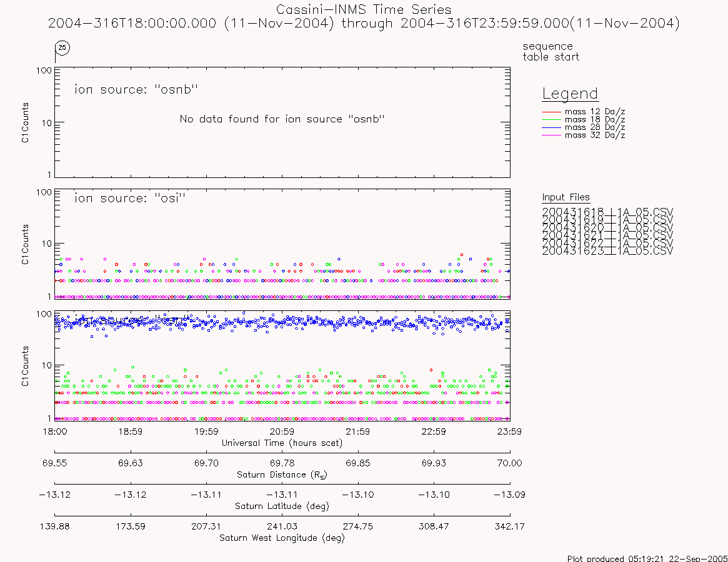Click the green mass 18 Da/z legend line
This screenshot has width=728, height=562.
coord(552,120)
